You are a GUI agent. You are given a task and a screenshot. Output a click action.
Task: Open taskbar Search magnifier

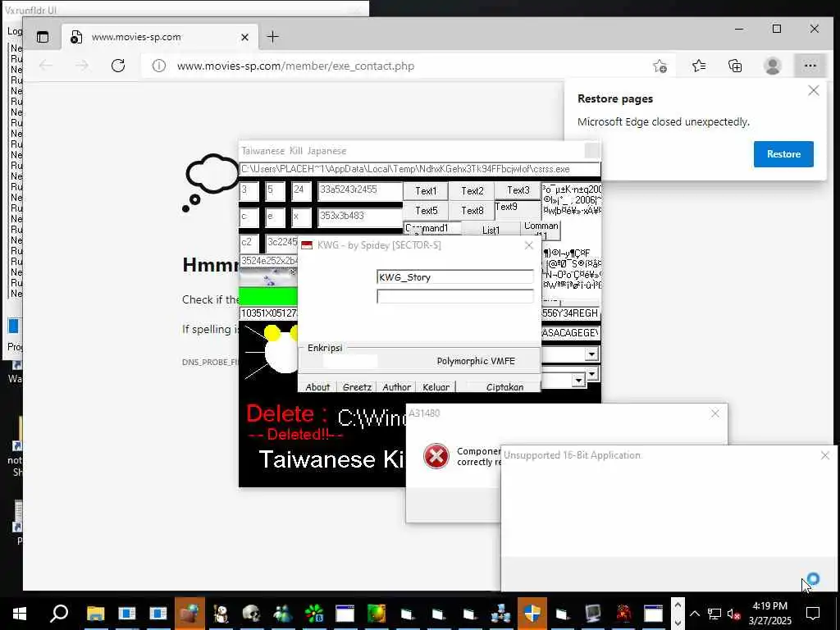pyautogui.click(x=59, y=614)
